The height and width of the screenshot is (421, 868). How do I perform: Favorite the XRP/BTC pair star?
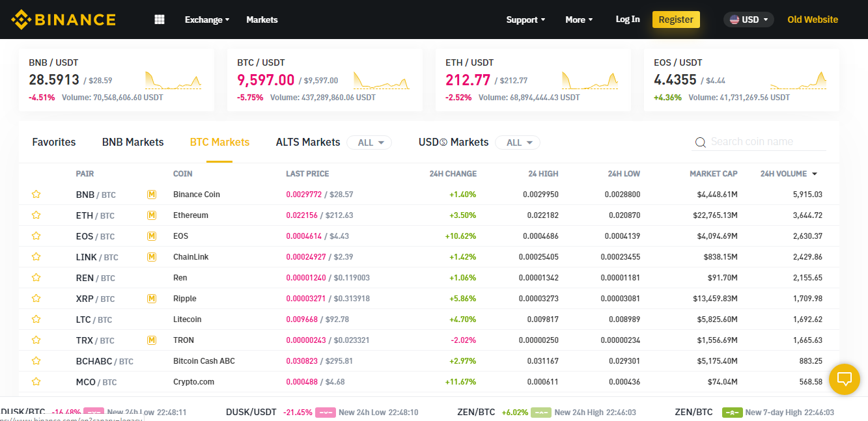(x=36, y=298)
